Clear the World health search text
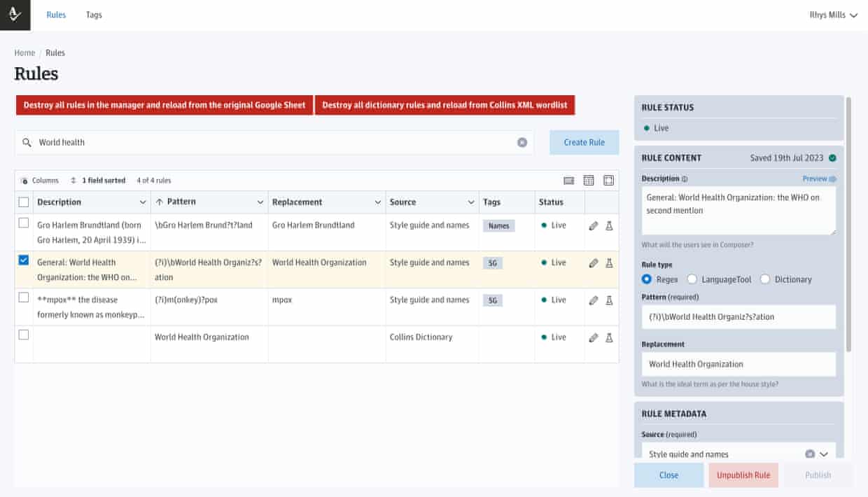The width and height of the screenshot is (868, 497). point(522,142)
